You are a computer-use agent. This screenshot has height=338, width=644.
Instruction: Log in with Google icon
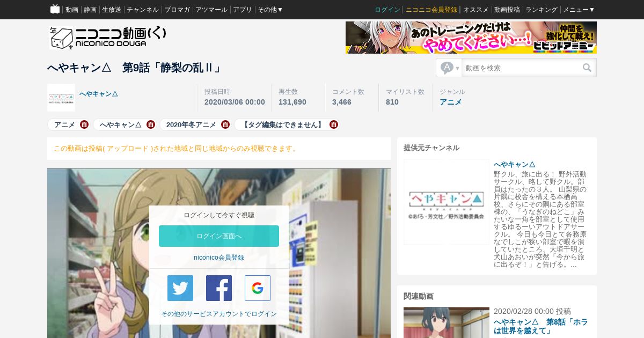258,288
